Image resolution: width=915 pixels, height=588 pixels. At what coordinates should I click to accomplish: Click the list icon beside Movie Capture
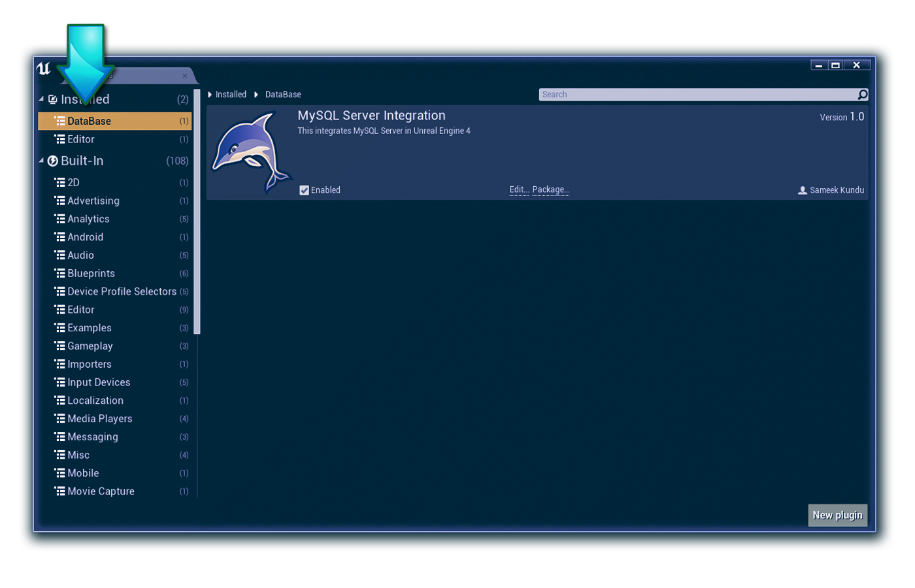pyautogui.click(x=59, y=491)
